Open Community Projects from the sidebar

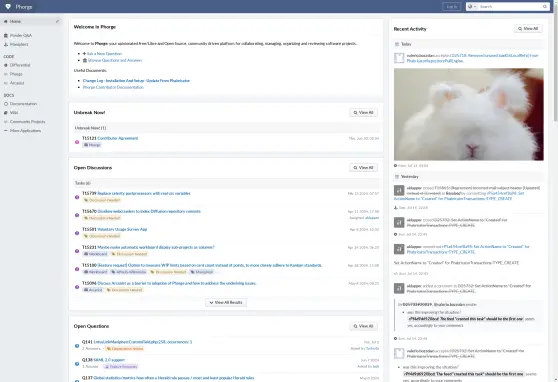click(27, 122)
